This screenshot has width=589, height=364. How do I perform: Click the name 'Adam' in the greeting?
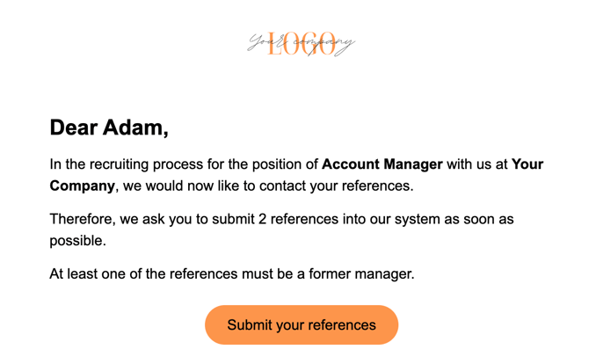[x=135, y=128]
